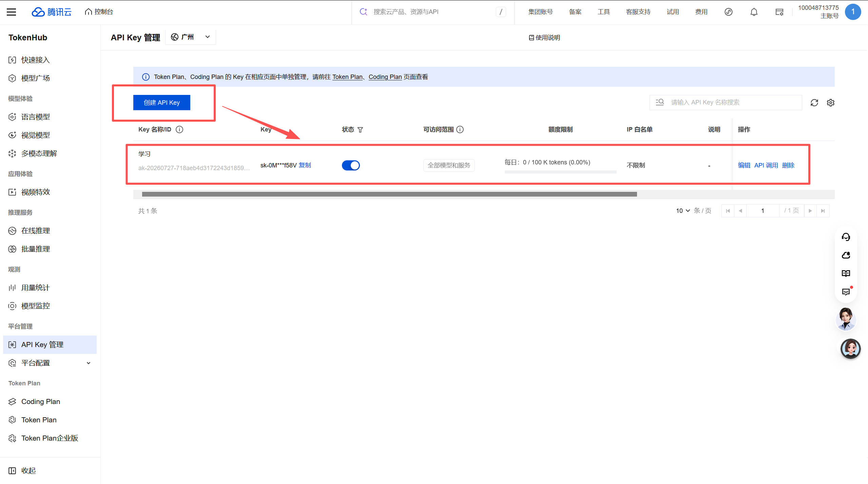Open the rows-per-page dropdown showing 10
Screen dimensions: 868x484
click(x=683, y=211)
